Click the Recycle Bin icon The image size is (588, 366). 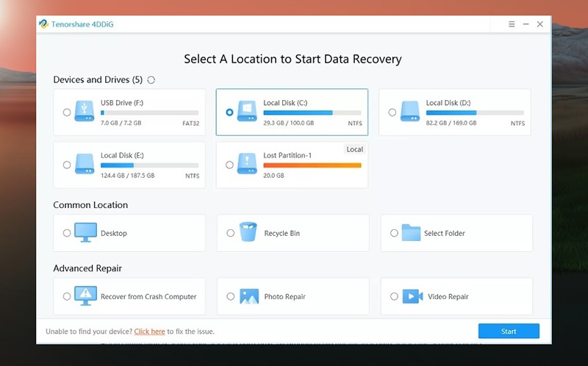pos(248,232)
